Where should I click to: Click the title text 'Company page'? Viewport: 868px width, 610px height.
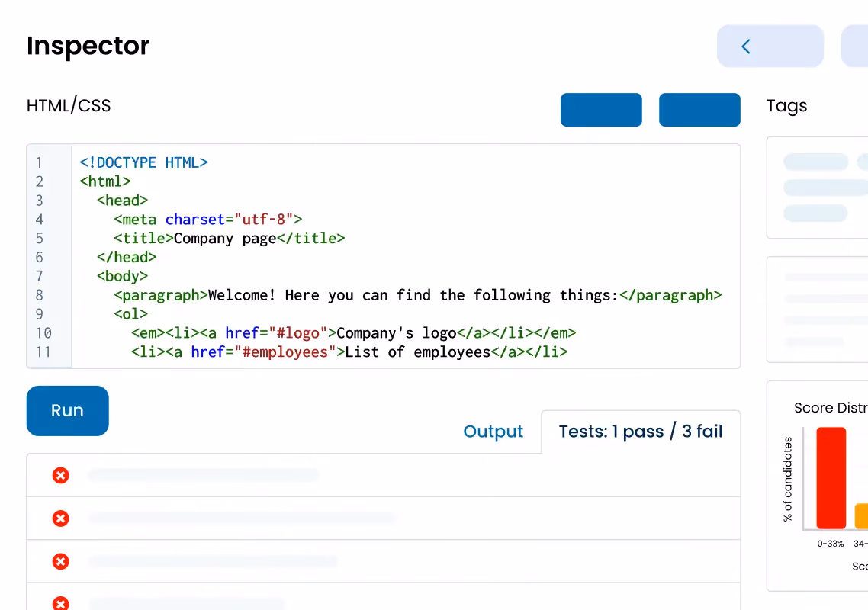click(x=225, y=239)
